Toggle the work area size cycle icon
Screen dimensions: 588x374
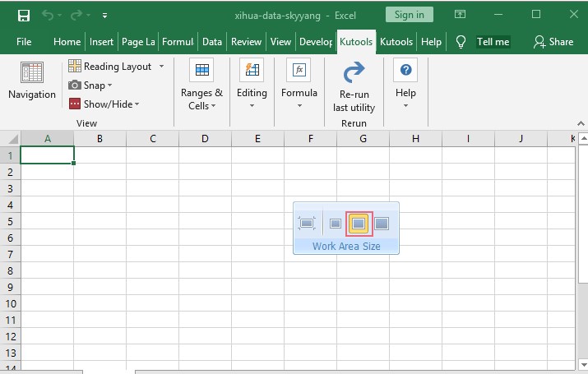click(x=307, y=224)
